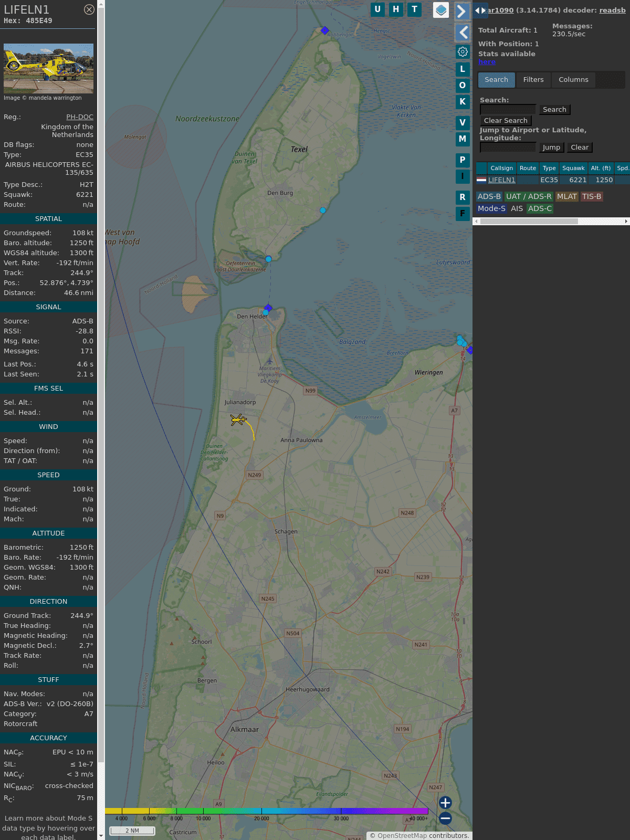This screenshot has height=840, width=630.
Task: Expand sidebar with left chevron arrow
Action: point(463,33)
